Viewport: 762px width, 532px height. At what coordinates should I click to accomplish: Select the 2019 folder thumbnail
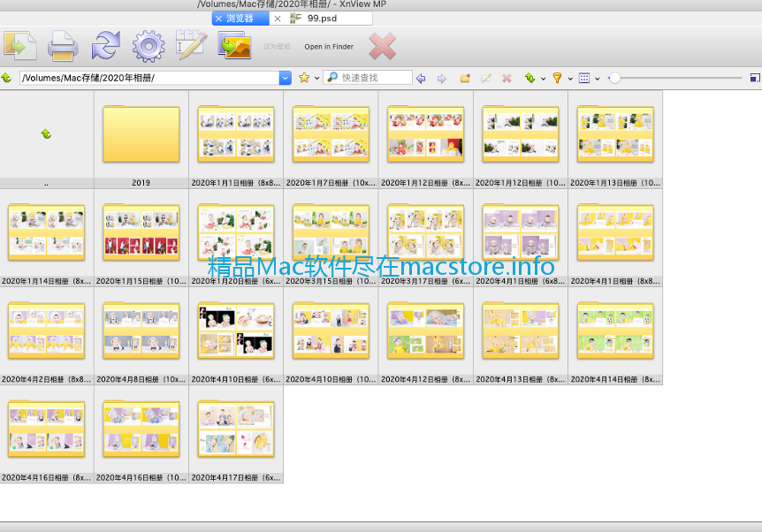coord(141,136)
